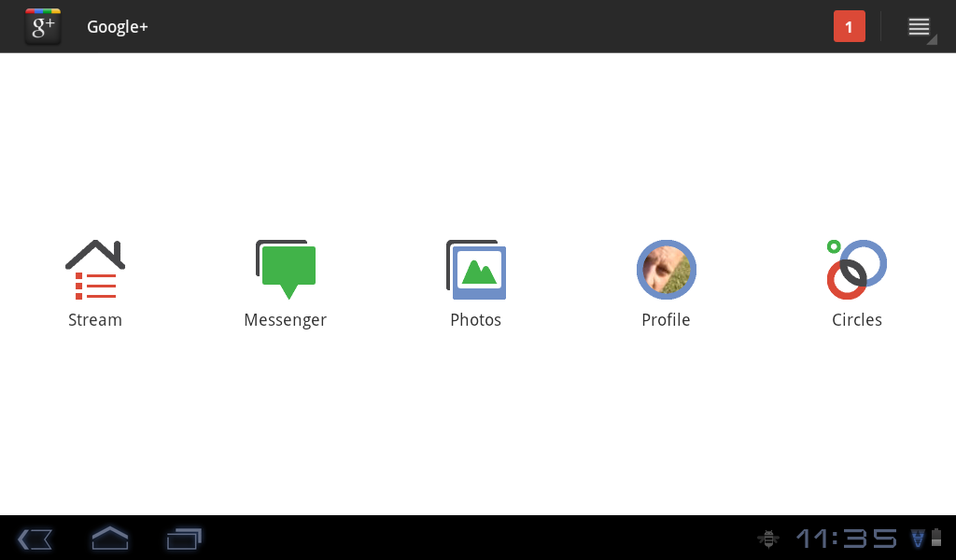Image resolution: width=956 pixels, height=560 pixels.
Task: Tap the Google+ g+ app logo
Action: [x=43, y=27]
